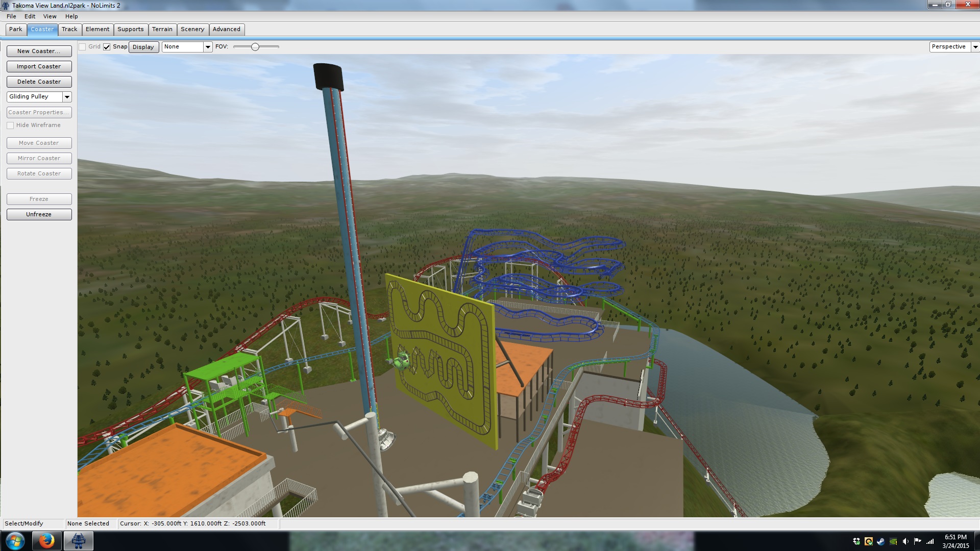Click the Action Center flag icon

point(918,541)
